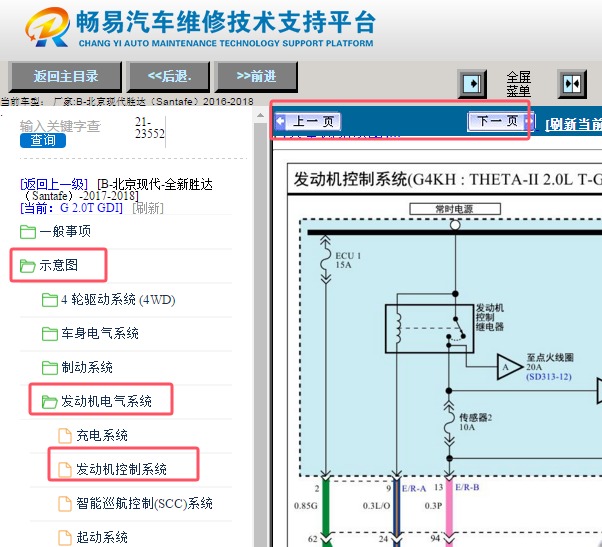This screenshot has width=602, height=547.
Task: Go forward with >>前进 button
Action: 256,76
